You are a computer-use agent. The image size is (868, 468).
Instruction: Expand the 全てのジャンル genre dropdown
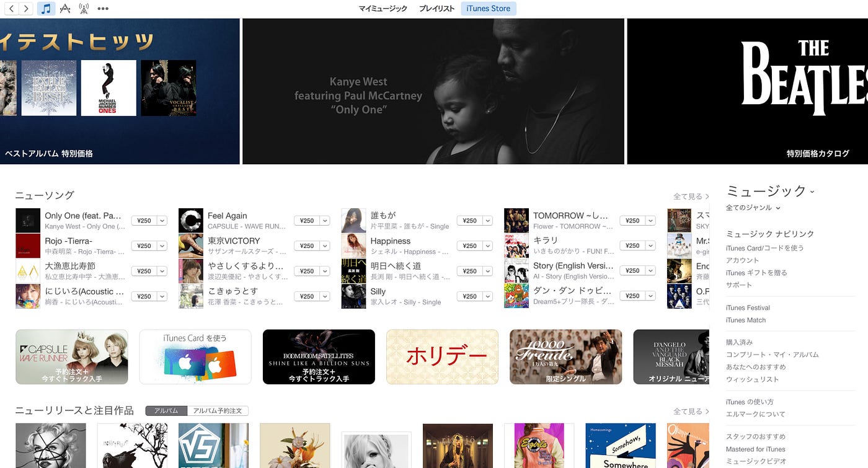tap(748, 206)
